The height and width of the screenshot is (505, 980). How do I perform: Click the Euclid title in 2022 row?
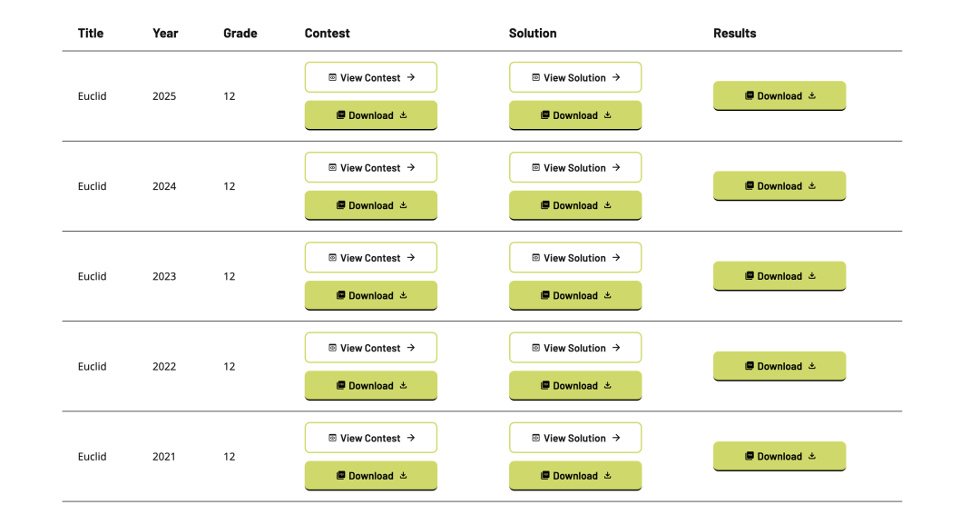[93, 367]
